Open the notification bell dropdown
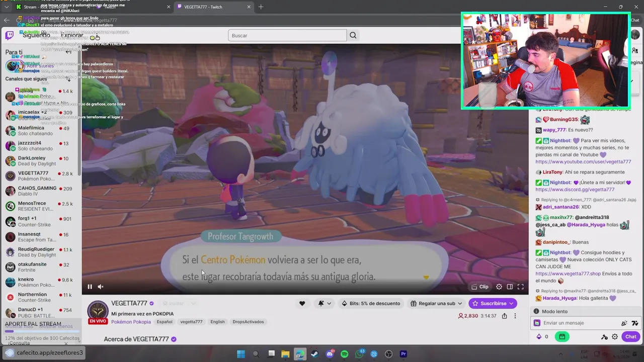The height and width of the screenshot is (362, 644). [x=325, y=303]
